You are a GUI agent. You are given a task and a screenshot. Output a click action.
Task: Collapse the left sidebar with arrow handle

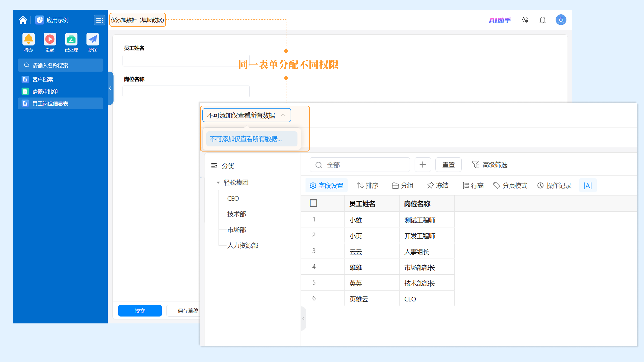(x=110, y=88)
